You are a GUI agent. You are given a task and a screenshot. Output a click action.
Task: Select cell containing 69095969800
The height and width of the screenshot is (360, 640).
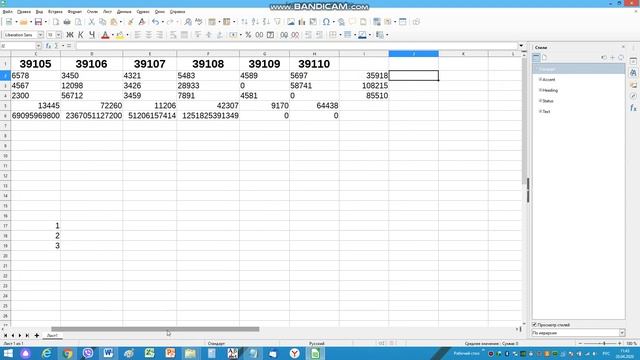(x=36, y=116)
